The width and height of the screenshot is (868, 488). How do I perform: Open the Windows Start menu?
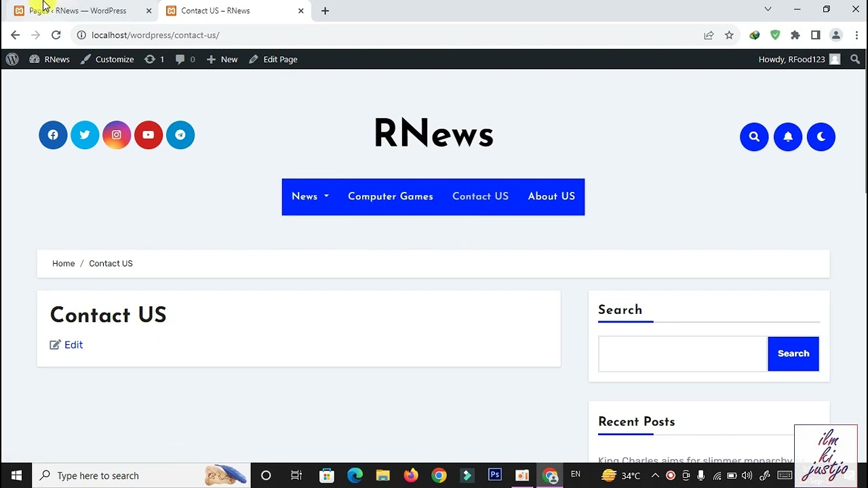coord(16,476)
